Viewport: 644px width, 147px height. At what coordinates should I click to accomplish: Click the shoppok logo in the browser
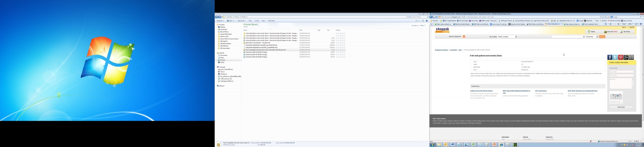coord(442,30)
